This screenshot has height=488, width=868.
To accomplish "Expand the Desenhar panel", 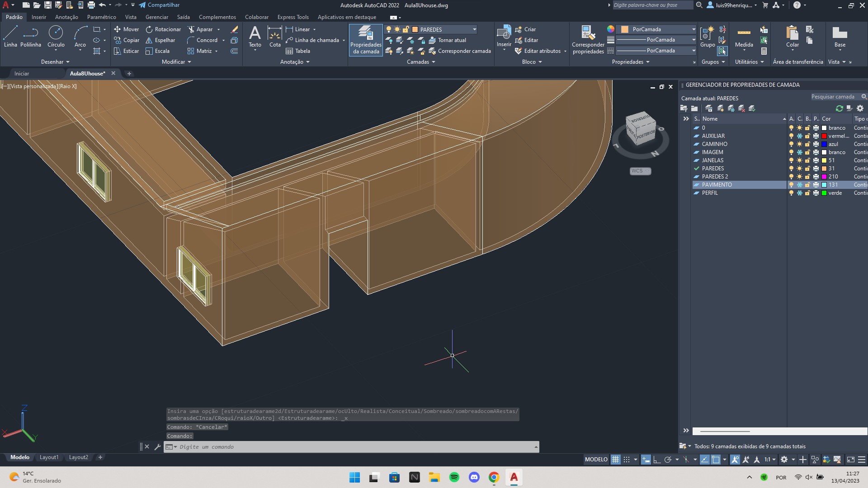I will pyautogui.click(x=55, y=62).
